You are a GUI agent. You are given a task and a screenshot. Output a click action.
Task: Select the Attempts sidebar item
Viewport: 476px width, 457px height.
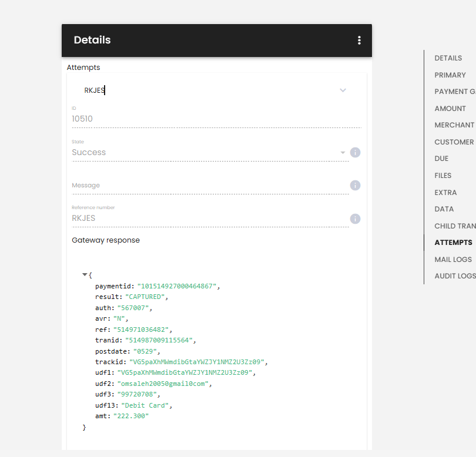pyautogui.click(x=453, y=243)
